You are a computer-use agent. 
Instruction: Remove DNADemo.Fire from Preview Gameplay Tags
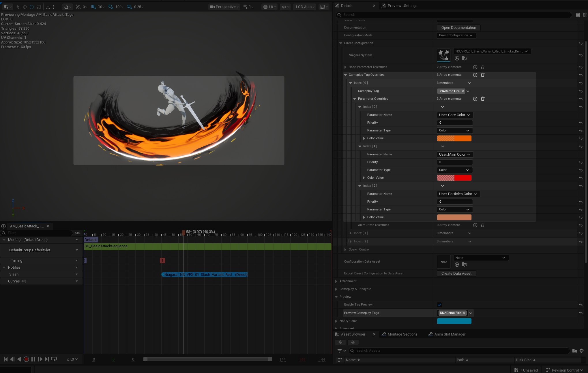point(464,313)
